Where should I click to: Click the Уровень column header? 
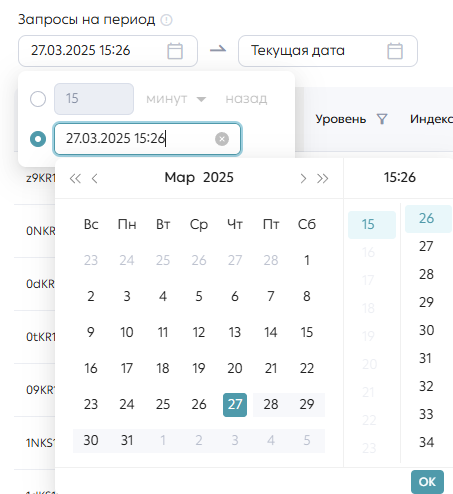[x=341, y=119]
